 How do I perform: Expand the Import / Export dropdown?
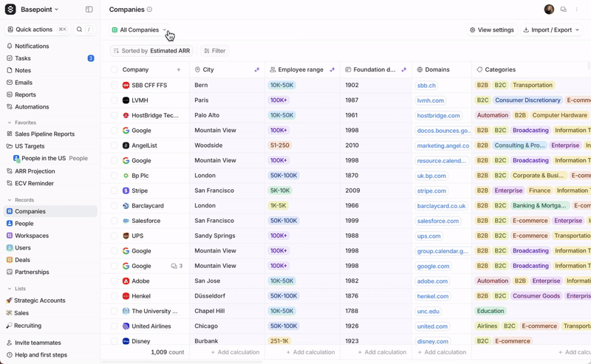551,30
